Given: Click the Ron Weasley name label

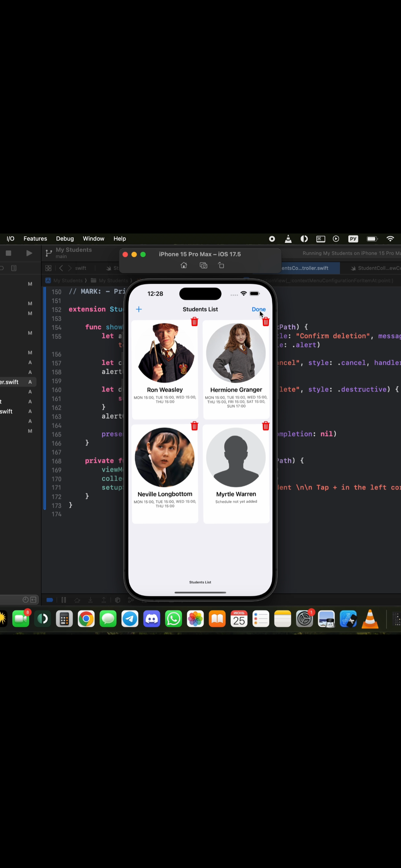Looking at the screenshot, I should click(x=165, y=389).
